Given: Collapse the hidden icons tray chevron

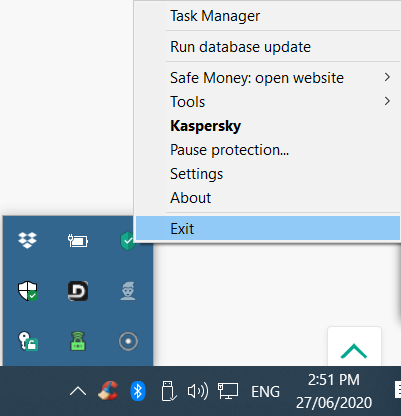Looking at the screenshot, I should pos(78,391).
